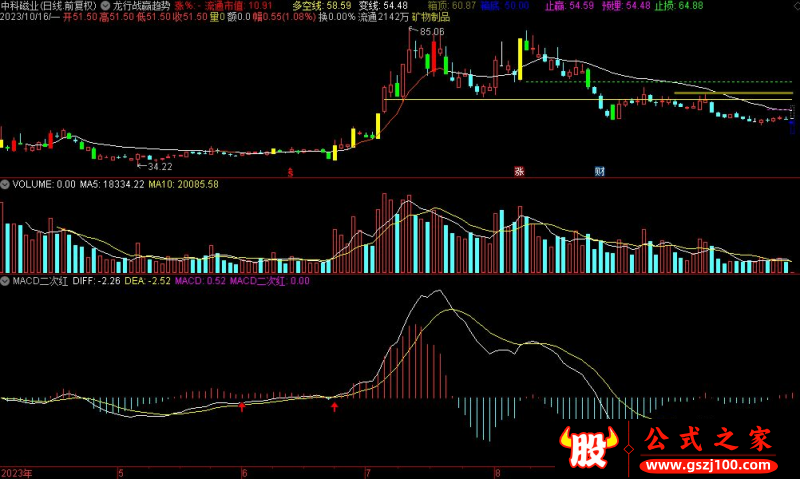This screenshot has width=800, height=479.
Task: Click the blue 财 marker on chart
Action: click(x=599, y=171)
